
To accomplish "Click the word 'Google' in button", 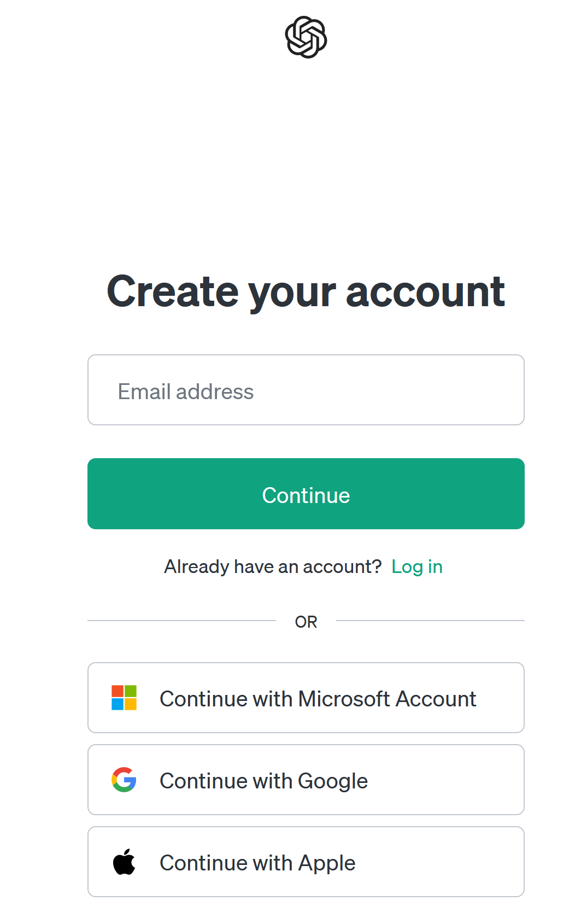I will click(333, 781).
